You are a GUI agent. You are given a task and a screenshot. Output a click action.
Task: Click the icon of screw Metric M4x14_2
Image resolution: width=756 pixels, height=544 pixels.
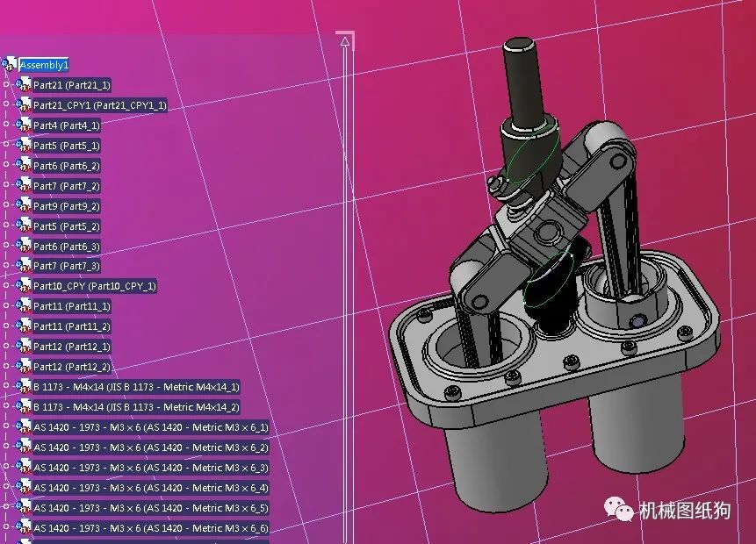pos(23,406)
